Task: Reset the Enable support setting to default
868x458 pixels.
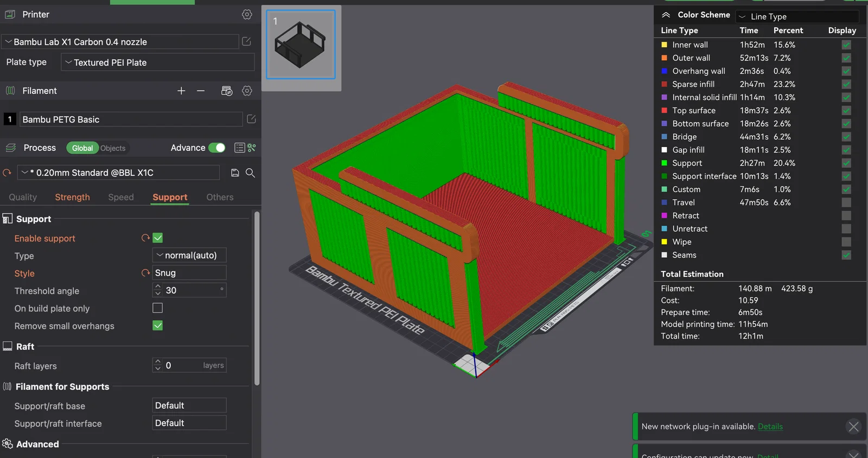Action: 145,238
